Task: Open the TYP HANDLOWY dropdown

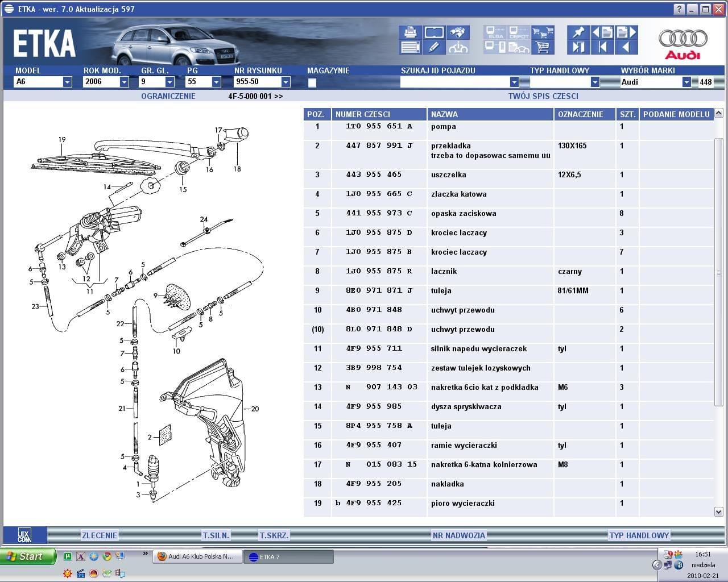Action: coord(595,82)
